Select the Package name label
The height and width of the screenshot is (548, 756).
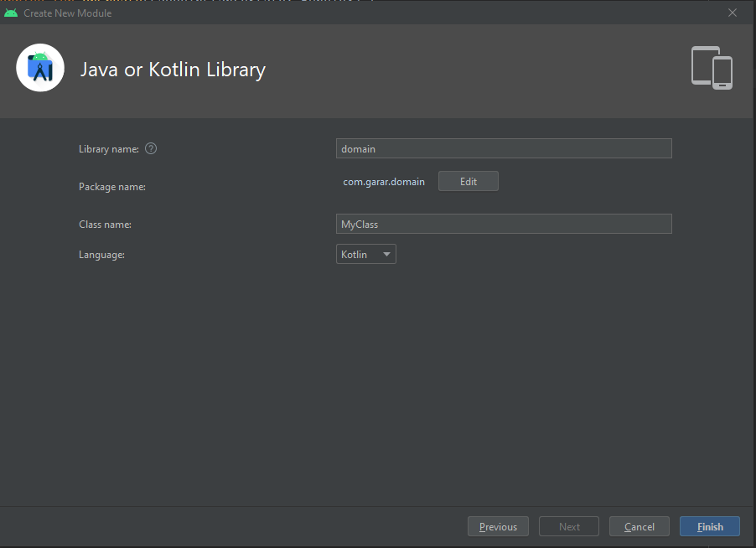(x=112, y=187)
